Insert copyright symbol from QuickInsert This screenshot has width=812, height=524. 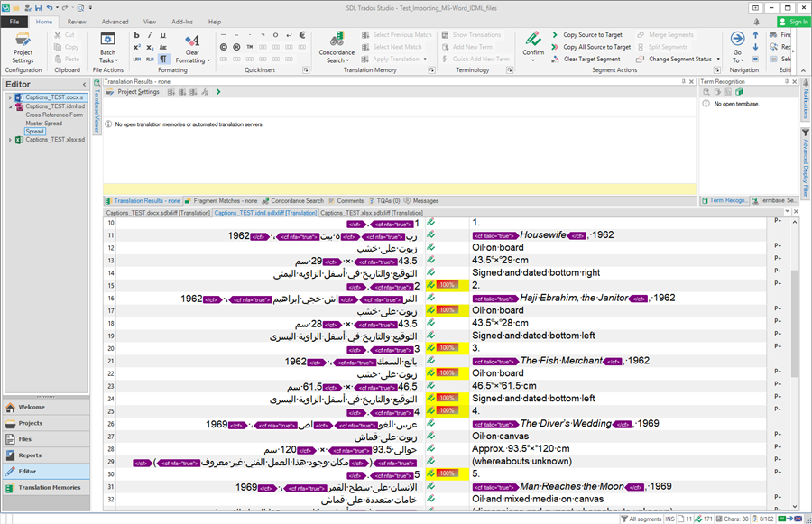[x=223, y=47]
